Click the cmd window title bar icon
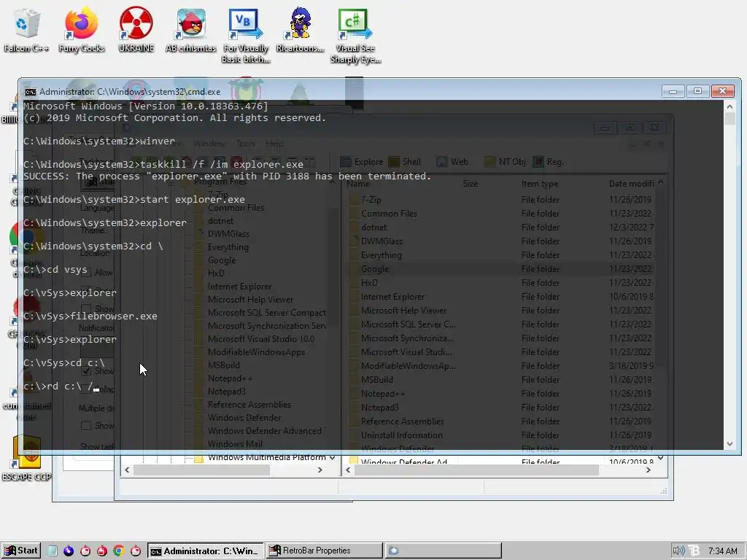747x560 pixels. [31, 91]
